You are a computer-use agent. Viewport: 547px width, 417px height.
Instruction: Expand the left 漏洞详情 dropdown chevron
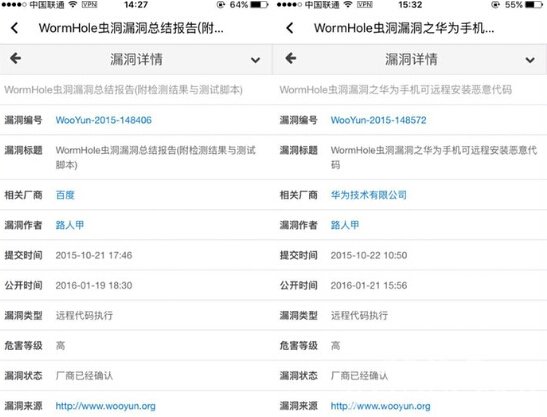(255, 60)
